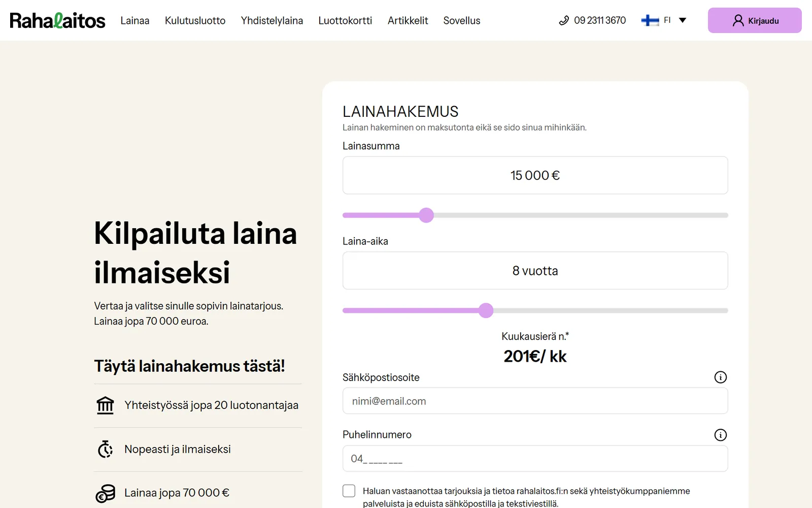This screenshot has width=812, height=508.
Task: Click the stopwatch icon beside Nopeasti ja ilmaiseksi
Action: (105, 449)
